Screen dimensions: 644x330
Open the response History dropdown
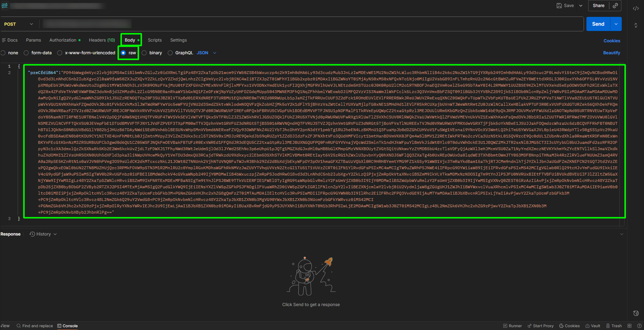coord(43,234)
